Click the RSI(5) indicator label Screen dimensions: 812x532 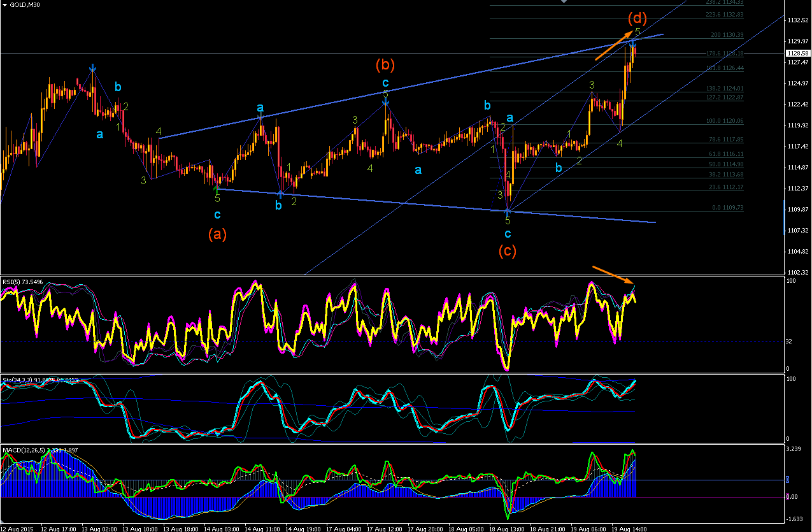[x=24, y=282]
